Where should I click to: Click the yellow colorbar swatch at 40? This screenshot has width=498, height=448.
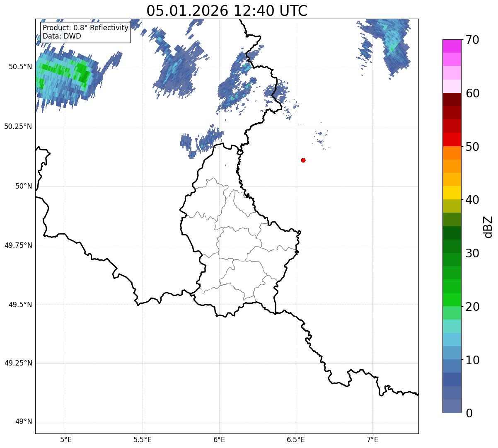click(452, 193)
